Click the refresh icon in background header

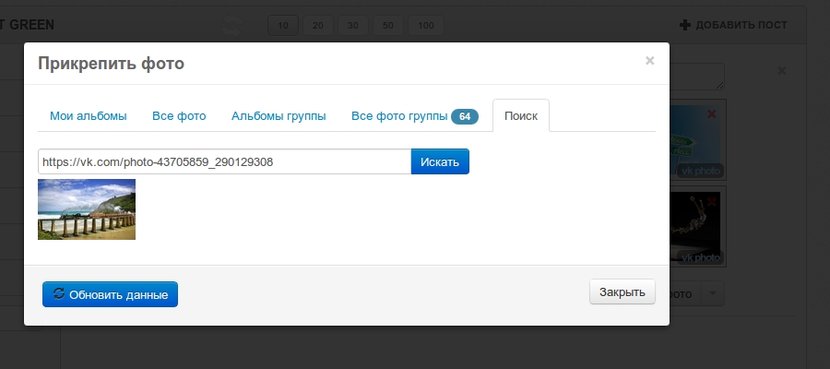[x=231, y=25]
